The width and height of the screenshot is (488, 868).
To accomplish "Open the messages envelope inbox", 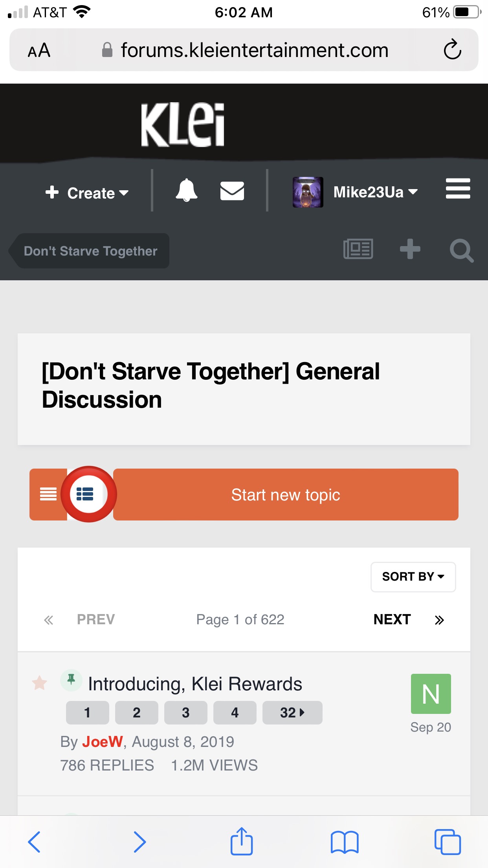I will (232, 191).
